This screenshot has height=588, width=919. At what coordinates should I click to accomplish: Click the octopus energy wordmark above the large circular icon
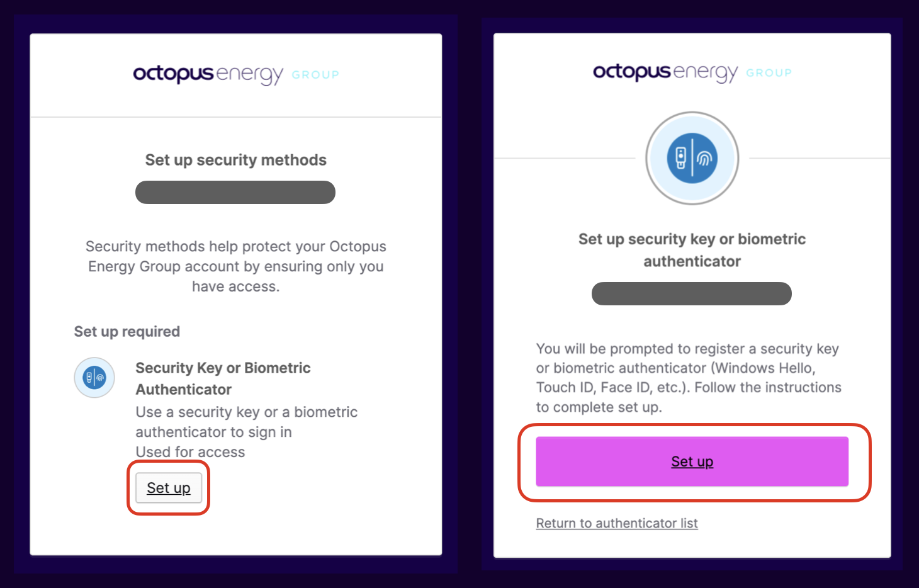(665, 72)
